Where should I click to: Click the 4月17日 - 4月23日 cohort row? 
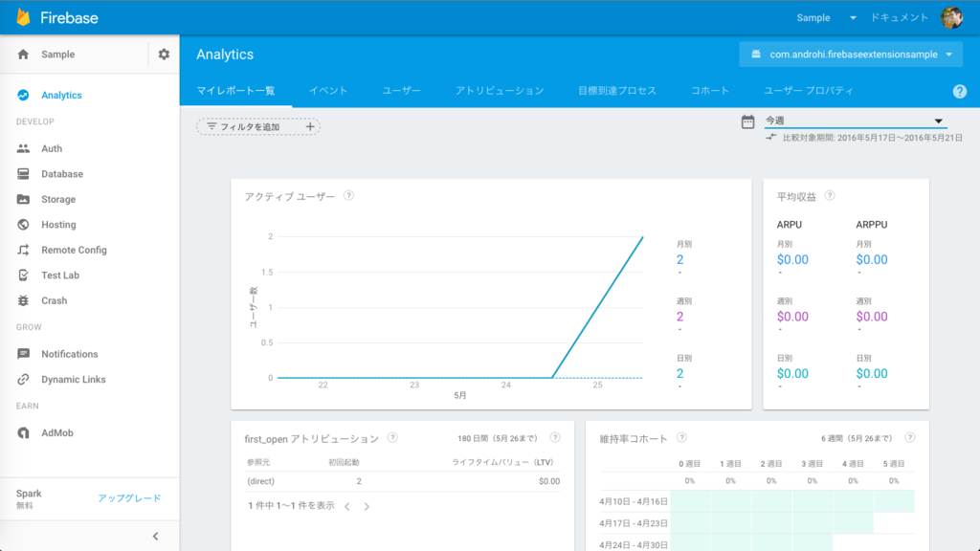757,523
